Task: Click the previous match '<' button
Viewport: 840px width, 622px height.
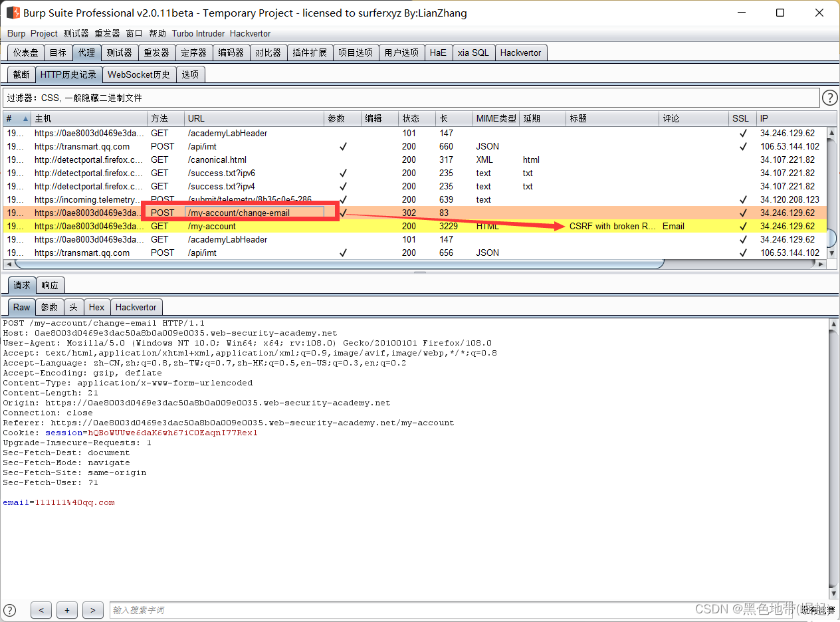Action: 41,610
